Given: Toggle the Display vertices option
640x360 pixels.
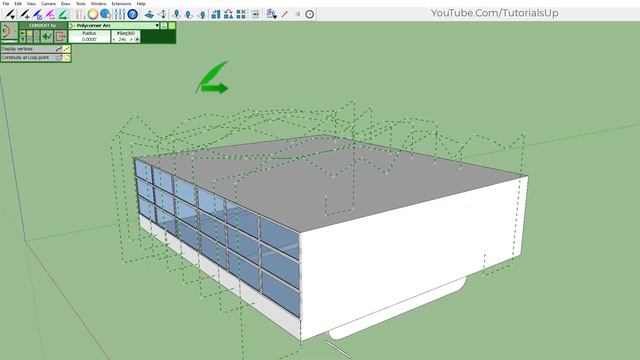Looking at the screenshot, I should [x=36, y=49].
